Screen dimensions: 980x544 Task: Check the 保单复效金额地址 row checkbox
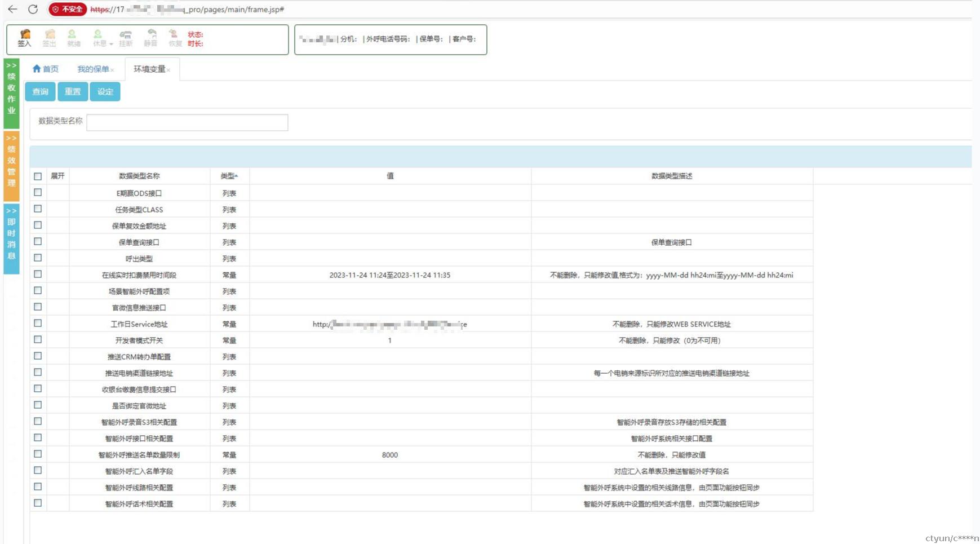click(x=38, y=225)
